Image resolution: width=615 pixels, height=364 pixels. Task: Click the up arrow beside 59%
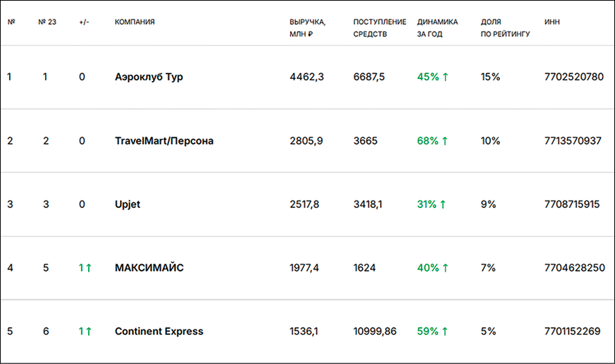(x=445, y=331)
